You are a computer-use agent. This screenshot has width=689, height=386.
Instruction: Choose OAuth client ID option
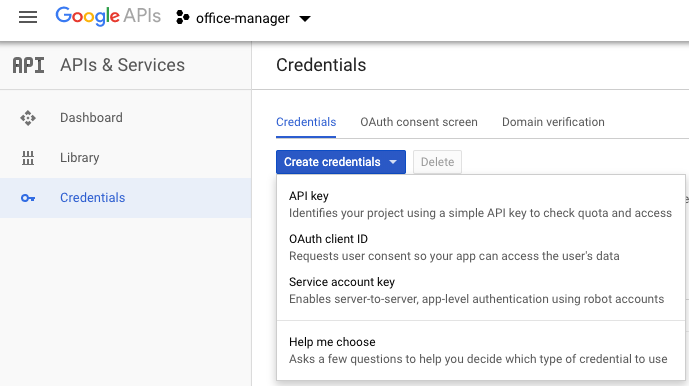click(481, 248)
